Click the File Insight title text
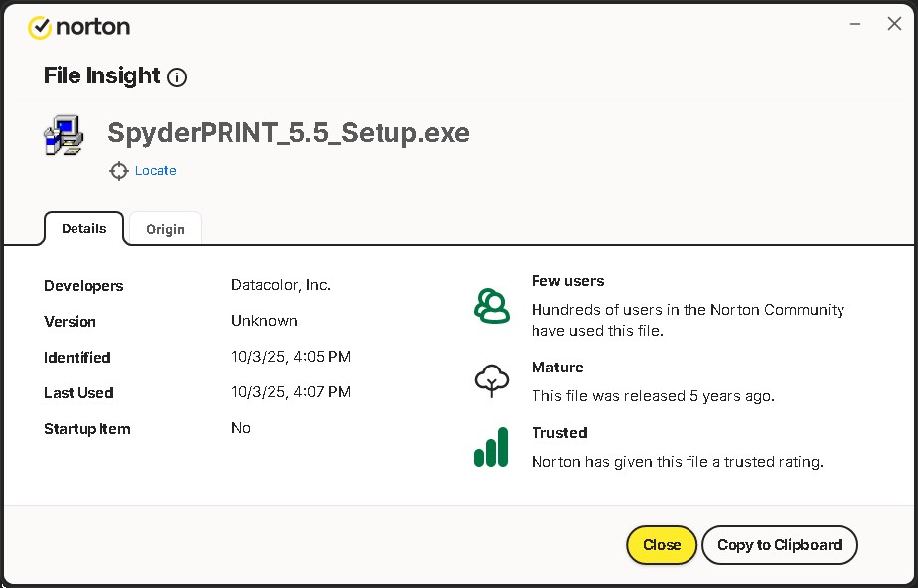The width and height of the screenshot is (918, 588). click(101, 76)
